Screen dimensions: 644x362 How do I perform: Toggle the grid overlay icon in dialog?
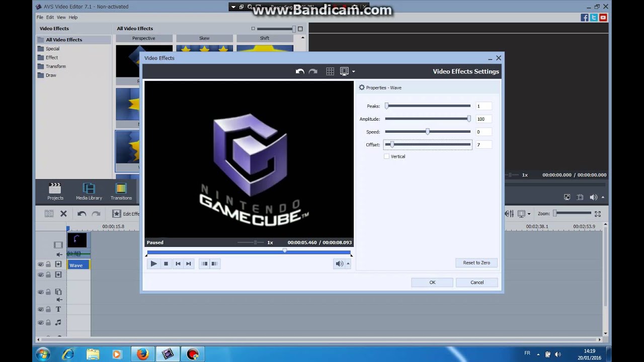[330, 71]
